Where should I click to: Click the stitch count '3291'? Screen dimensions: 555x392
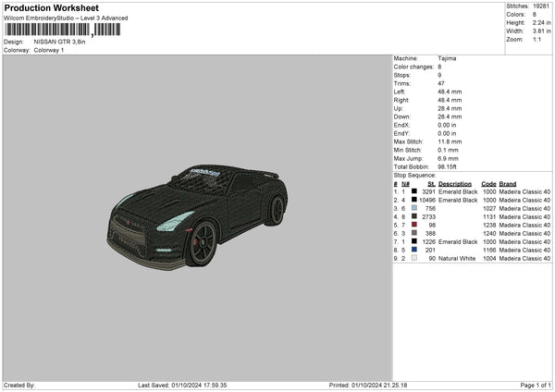click(428, 191)
